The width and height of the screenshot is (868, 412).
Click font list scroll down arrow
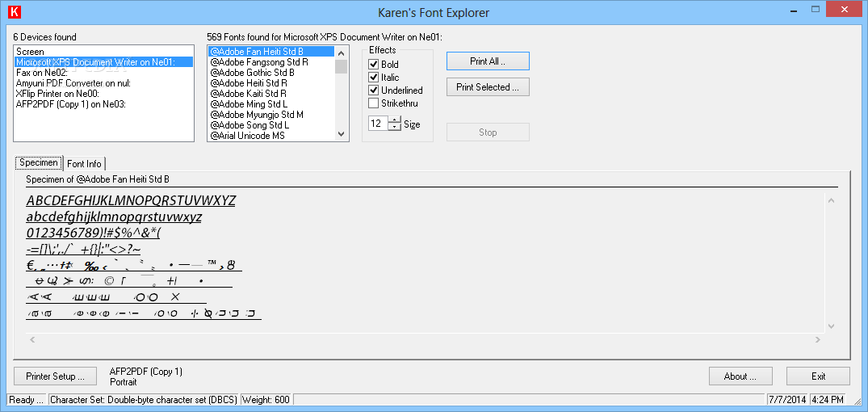point(341,134)
